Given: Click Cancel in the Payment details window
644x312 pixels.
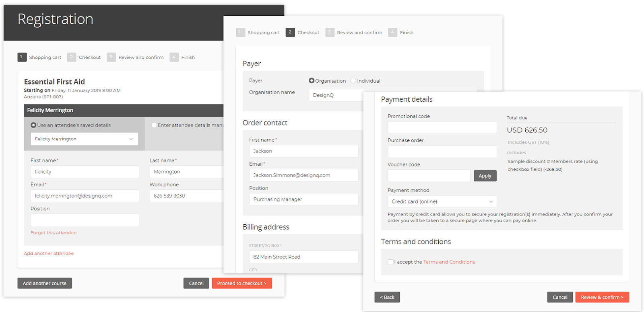Looking at the screenshot, I should [560, 297].
